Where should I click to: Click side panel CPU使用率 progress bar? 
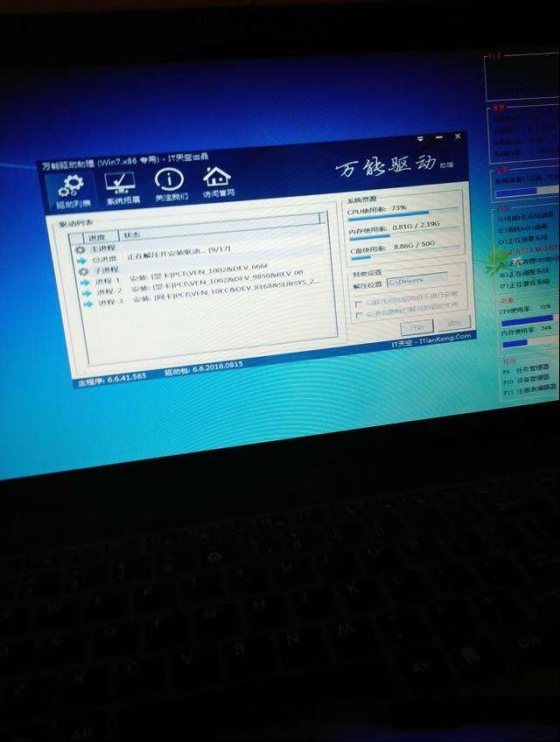528,321
